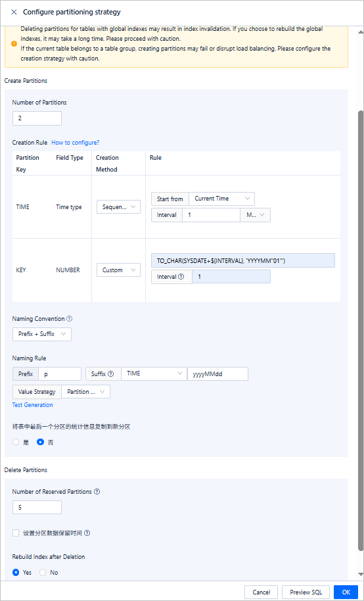Image resolution: width=364 pixels, height=601 pixels.
Task: Click the help icon beside 设置分区数据保留时间
Action: coord(87,533)
